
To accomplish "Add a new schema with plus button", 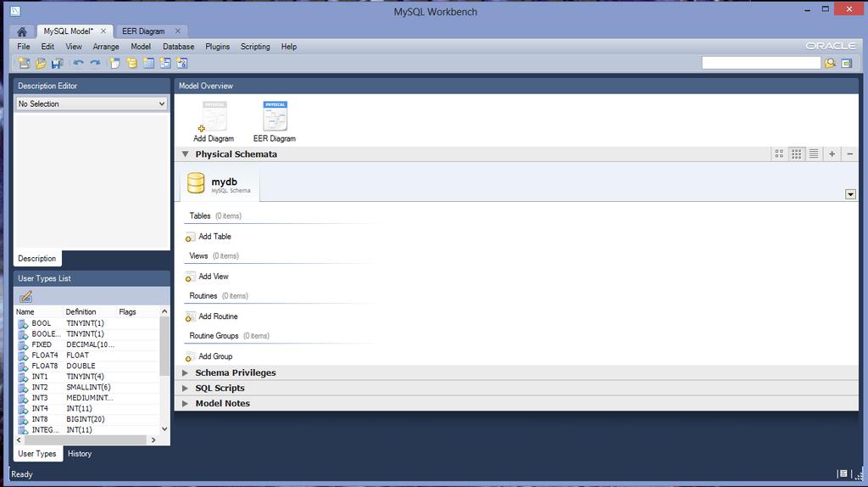I will click(x=832, y=154).
